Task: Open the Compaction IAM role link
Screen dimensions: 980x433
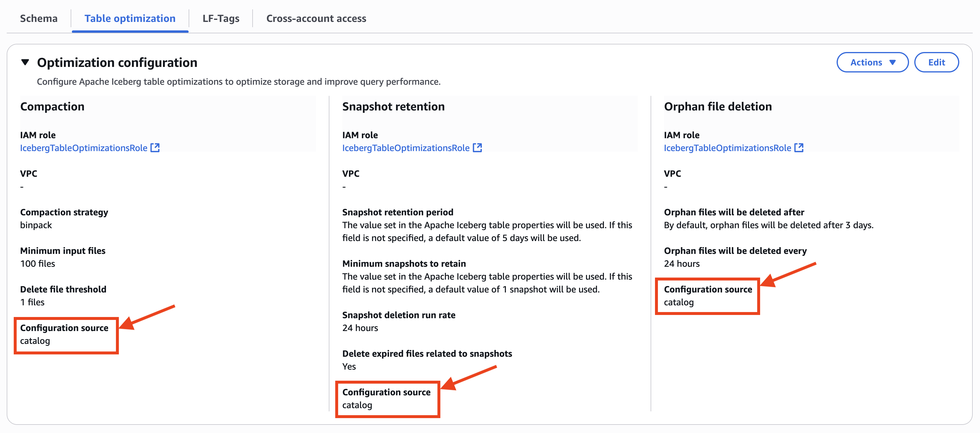Action: pos(84,148)
